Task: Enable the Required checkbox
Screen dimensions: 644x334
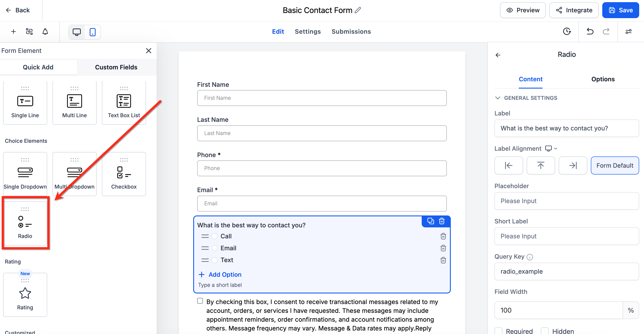Action: click(x=499, y=331)
